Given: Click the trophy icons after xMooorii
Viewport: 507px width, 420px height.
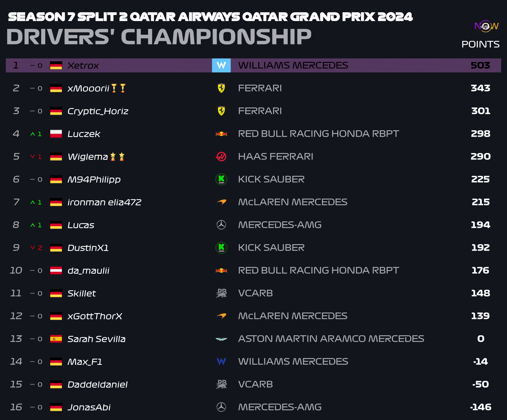Looking at the screenshot, I should [118, 88].
